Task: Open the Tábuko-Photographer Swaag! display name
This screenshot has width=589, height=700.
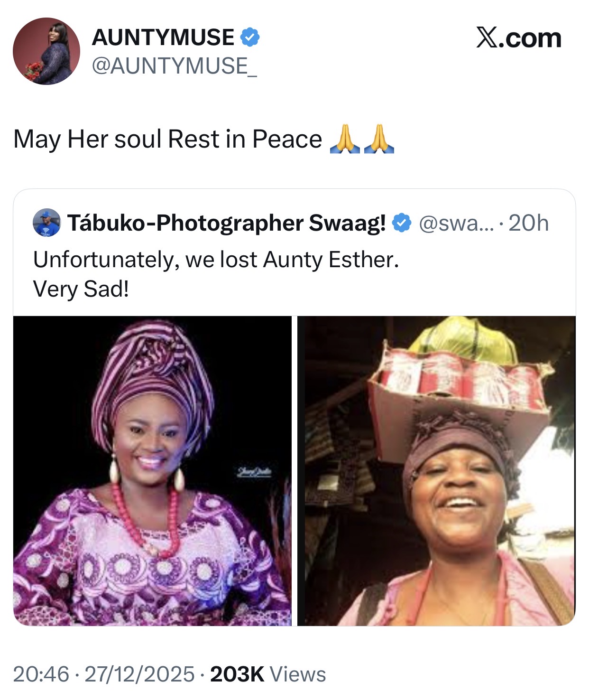Action: pos(227,223)
